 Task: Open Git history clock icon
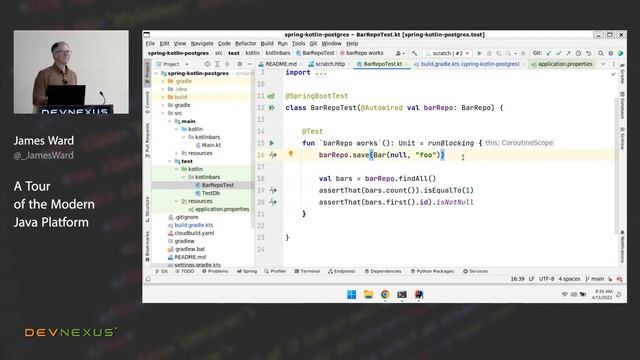578,53
